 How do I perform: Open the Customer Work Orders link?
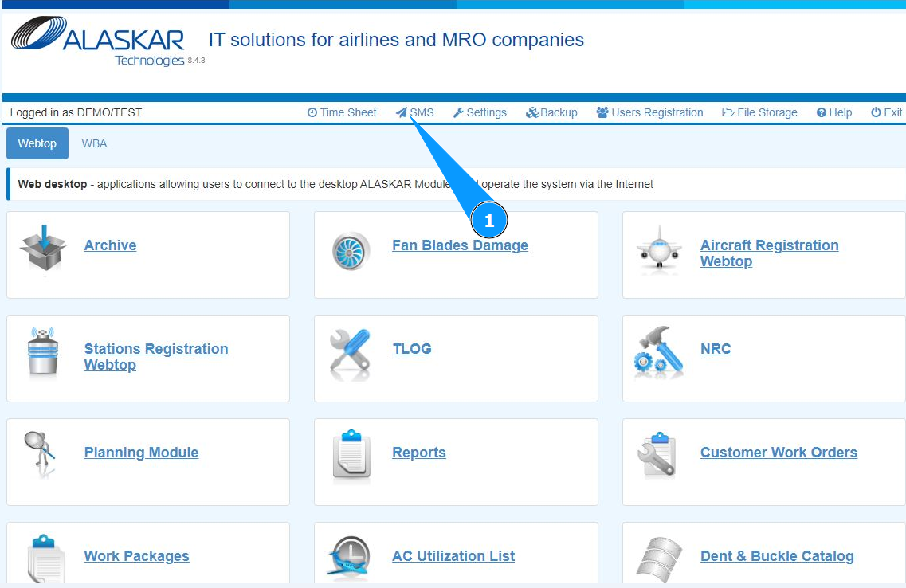(779, 453)
